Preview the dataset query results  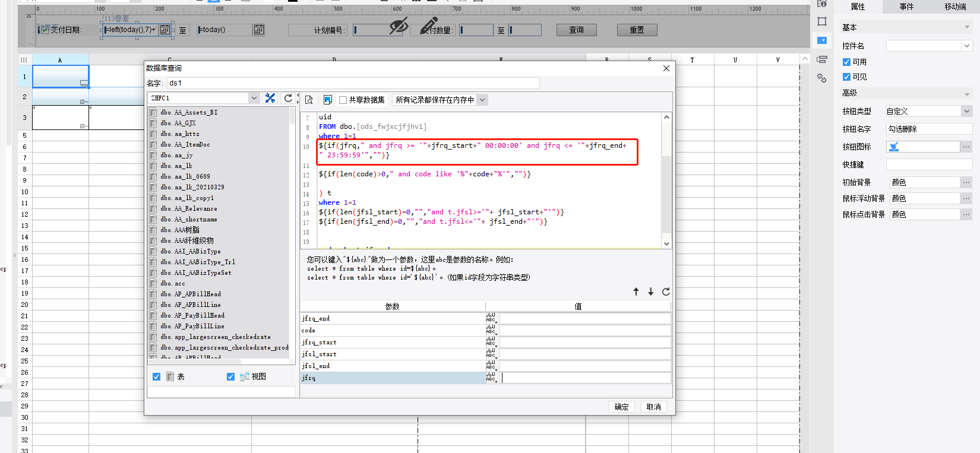pyautogui.click(x=309, y=100)
